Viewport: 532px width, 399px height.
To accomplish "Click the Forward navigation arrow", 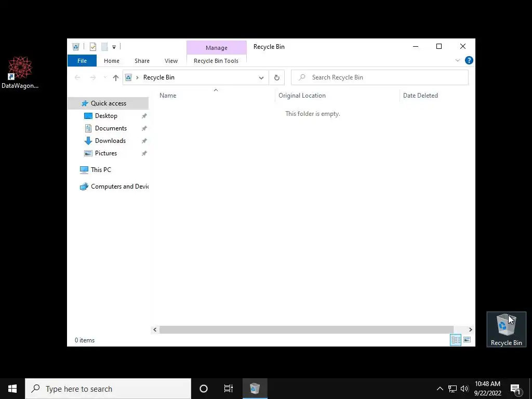I will coord(92,78).
